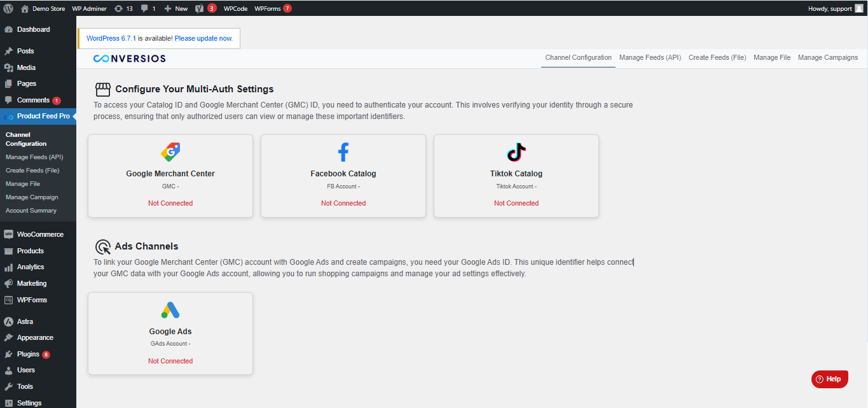
Task: Open the Create Feeds (File) tab
Action: pos(717,57)
